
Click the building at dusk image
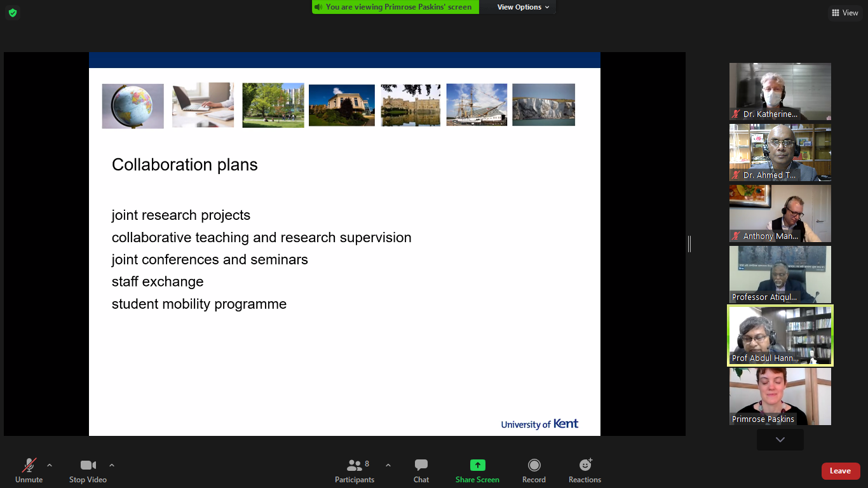tap(342, 105)
